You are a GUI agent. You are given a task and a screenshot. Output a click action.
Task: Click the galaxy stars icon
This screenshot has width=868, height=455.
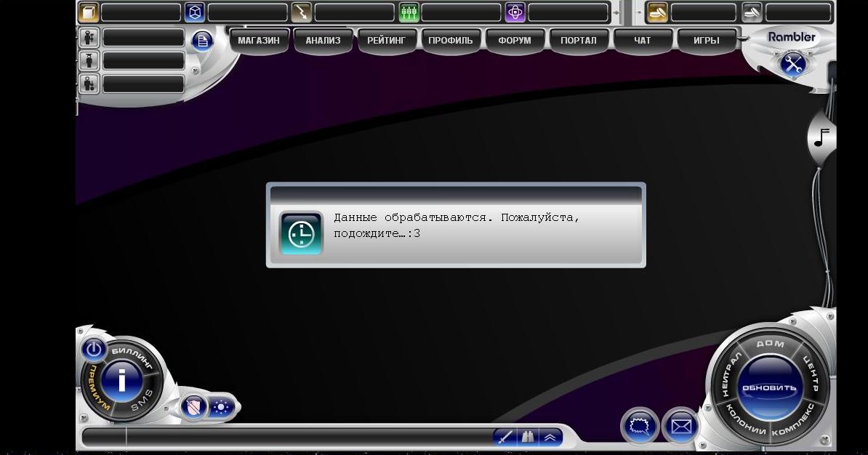pos(221,407)
